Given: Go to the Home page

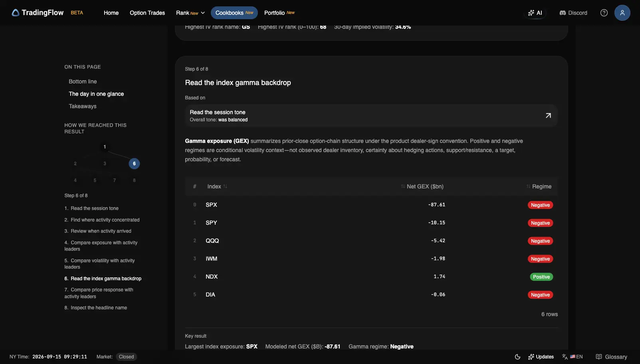Looking at the screenshot, I should [111, 13].
